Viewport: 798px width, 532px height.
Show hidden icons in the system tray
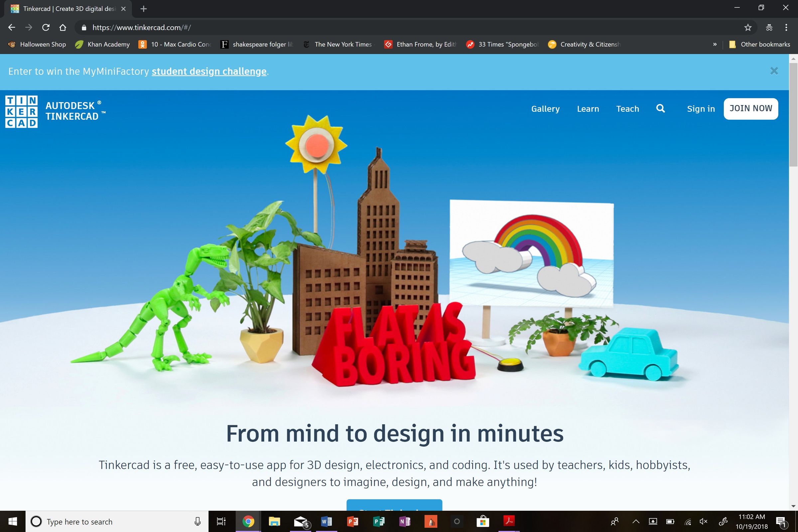pos(636,521)
